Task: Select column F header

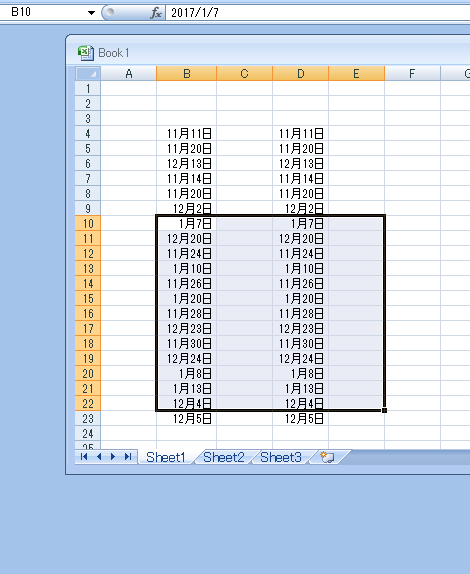Action: [412, 74]
